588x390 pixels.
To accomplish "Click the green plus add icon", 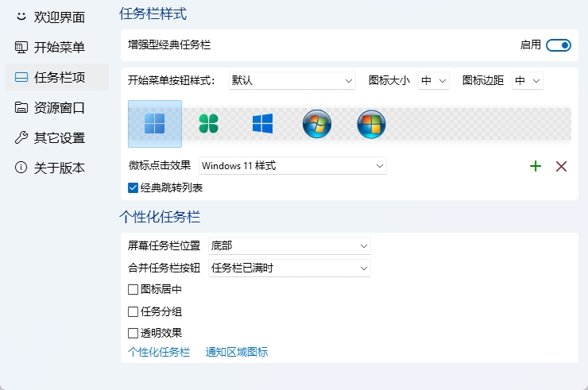I will pos(536,166).
